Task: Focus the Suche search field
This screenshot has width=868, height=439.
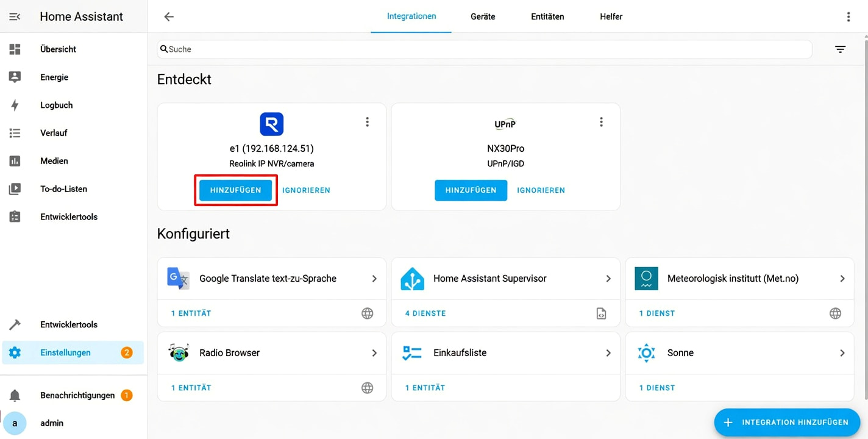Action: [485, 49]
